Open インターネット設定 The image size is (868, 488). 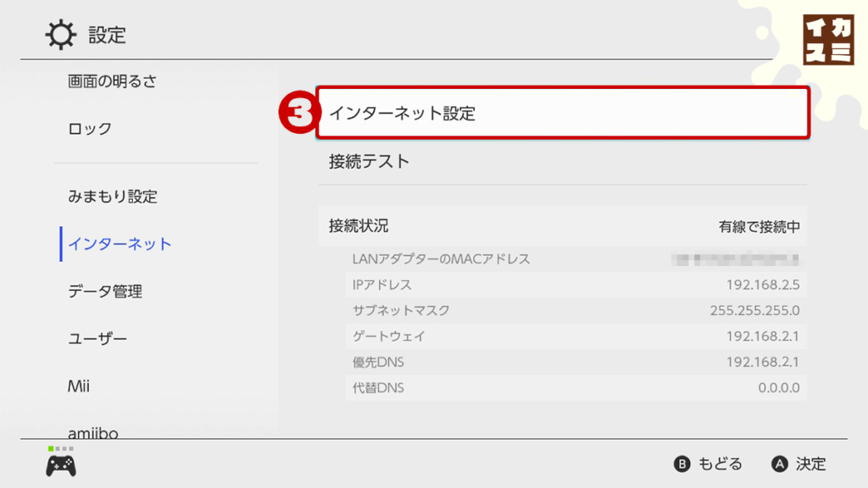[563, 113]
